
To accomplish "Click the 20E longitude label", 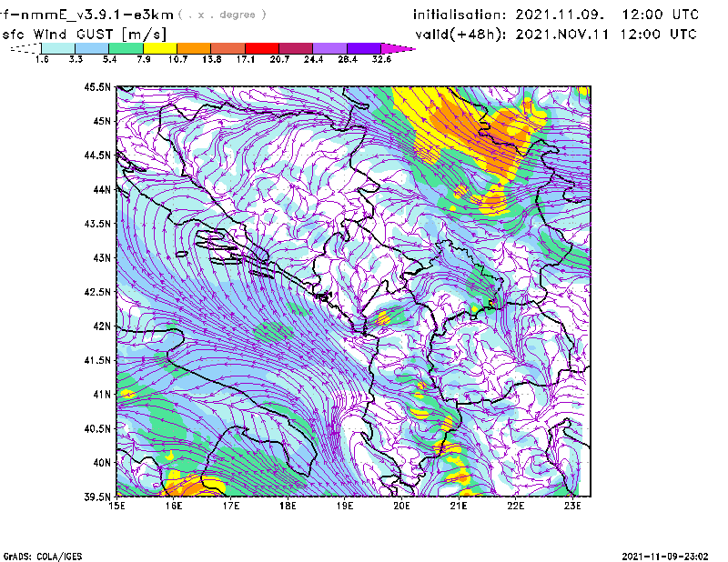I will point(401,506).
